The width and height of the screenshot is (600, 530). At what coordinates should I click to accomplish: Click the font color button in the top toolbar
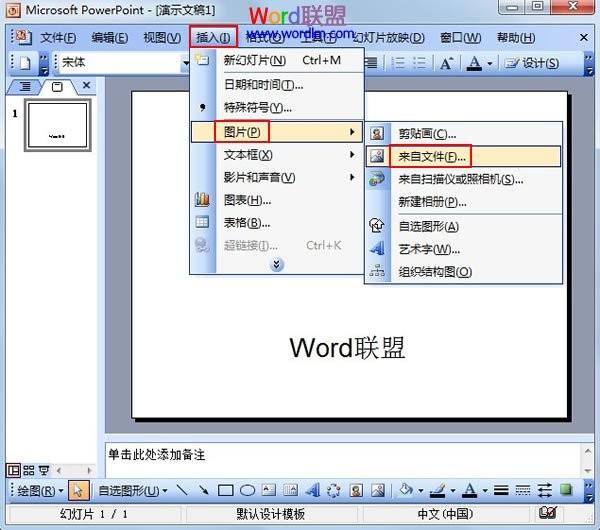pyautogui.click(x=473, y=62)
